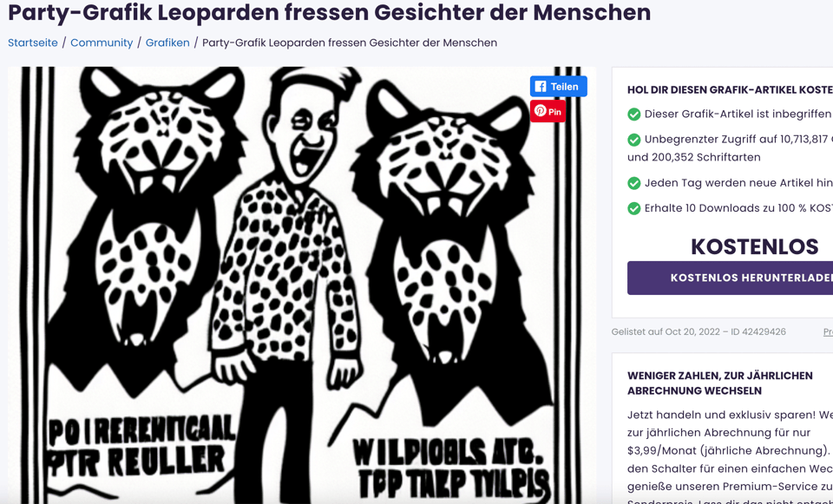
Task: Click green checkmark beside 'Unbegrenzter Zugriff'
Action: click(633, 140)
